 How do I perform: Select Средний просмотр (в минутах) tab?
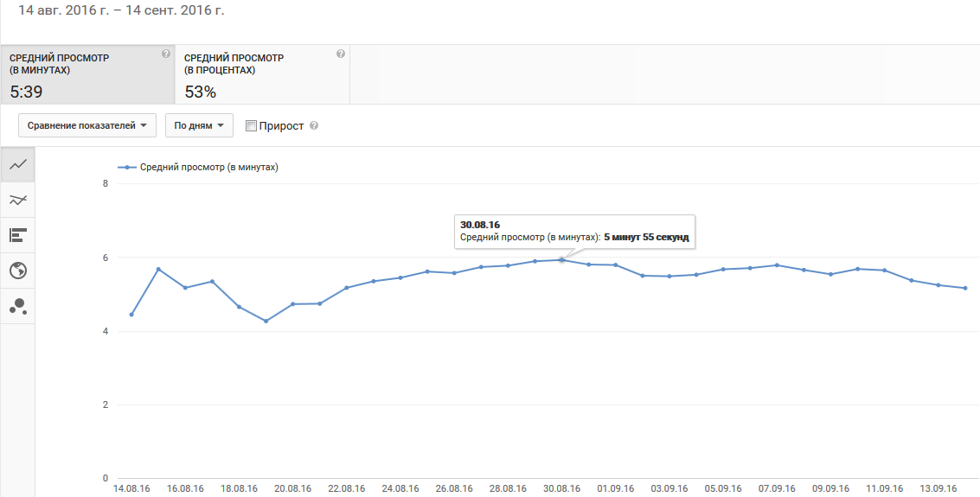[86, 74]
